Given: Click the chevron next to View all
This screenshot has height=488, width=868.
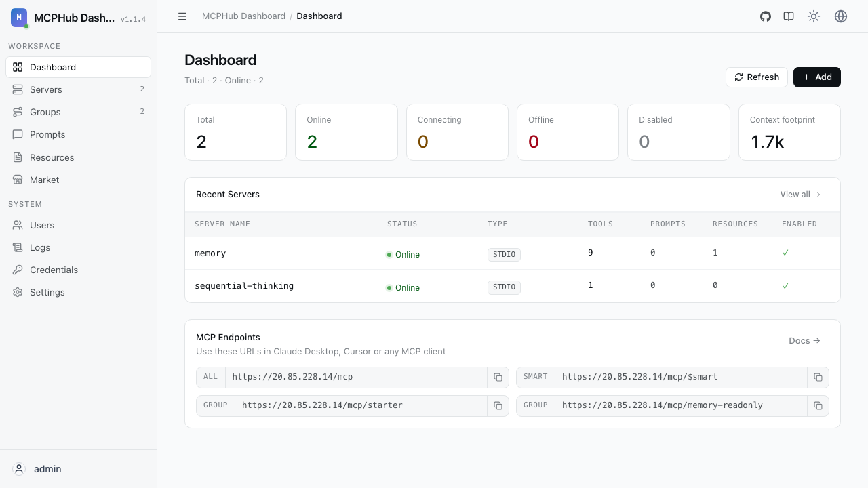Looking at the screenshot, I should click(x=818, y=195).
